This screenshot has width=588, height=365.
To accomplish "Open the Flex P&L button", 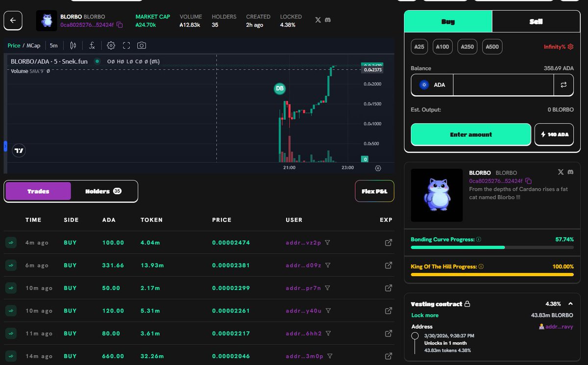I will coord(374,191).
